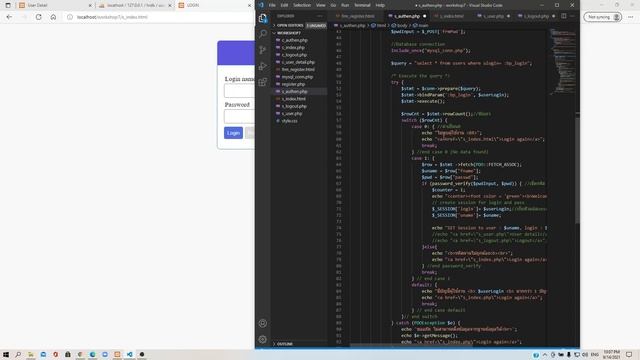This screenshot has width=640, height=360.
Task: Switch to the LOGIN browser tab
Action: pos(213,5)
